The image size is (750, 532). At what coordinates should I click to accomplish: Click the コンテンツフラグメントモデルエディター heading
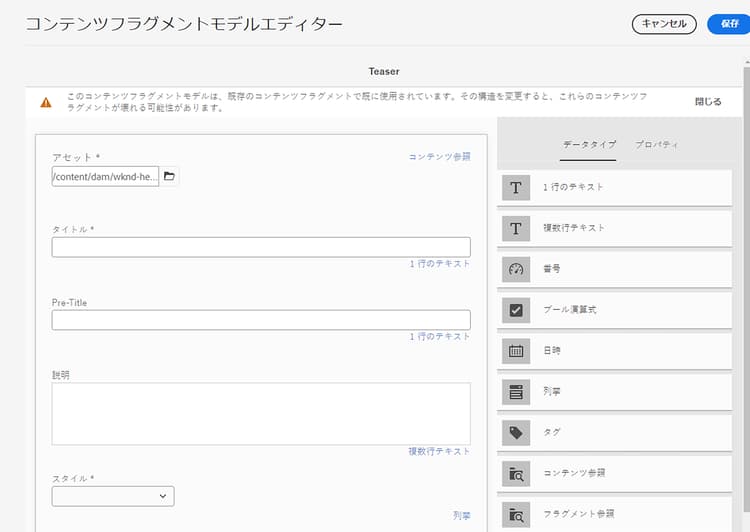[184, 23]
